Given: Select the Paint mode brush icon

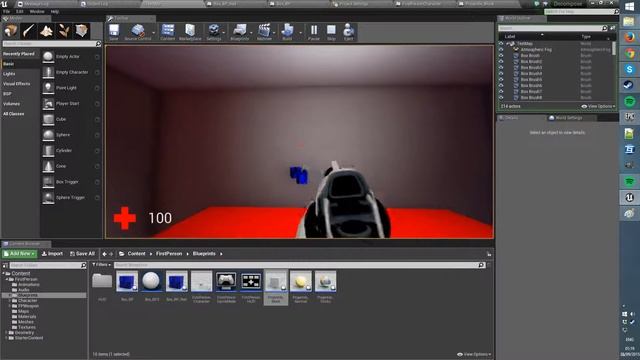Looking at the screenshot, I should coord(29,31).
